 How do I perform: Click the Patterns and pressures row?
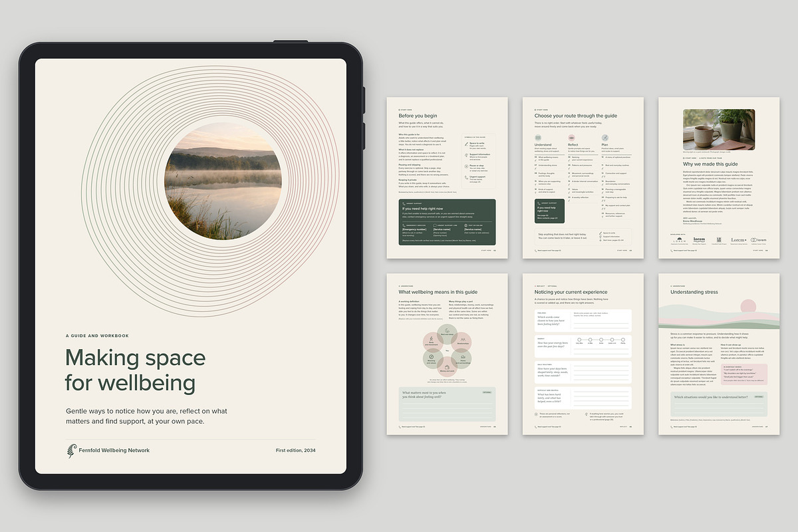[583, 166]
